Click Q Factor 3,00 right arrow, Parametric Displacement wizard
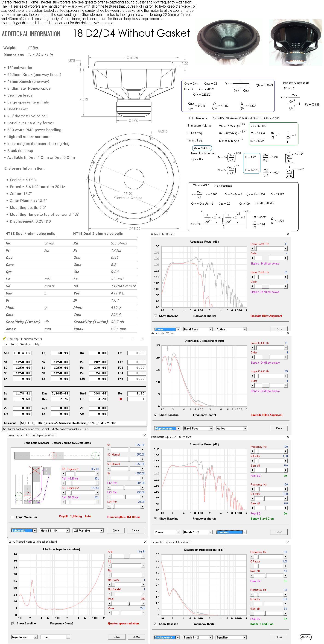Image resolution: width=324 pixels, height=644 pixels. pos(285,604)
